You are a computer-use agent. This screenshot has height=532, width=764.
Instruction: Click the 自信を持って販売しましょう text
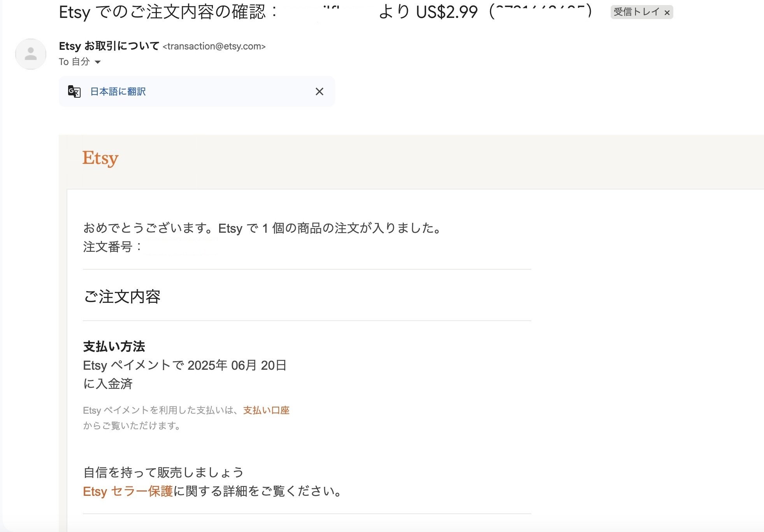pos(163,472)
